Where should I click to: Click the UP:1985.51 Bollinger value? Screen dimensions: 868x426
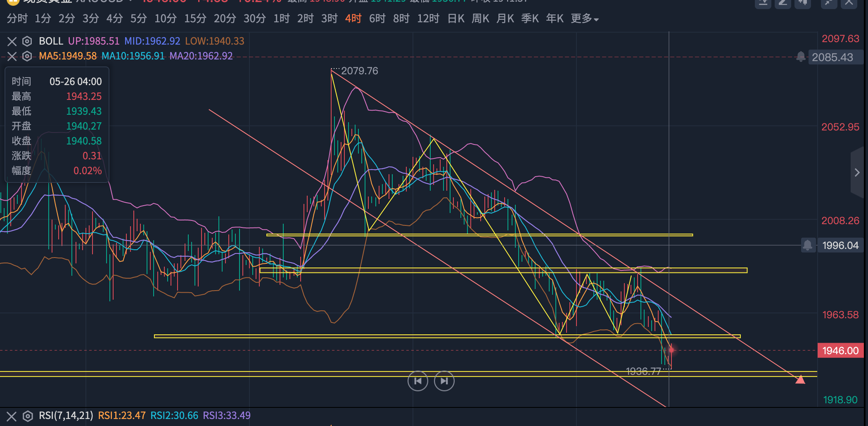pos(94,41)
